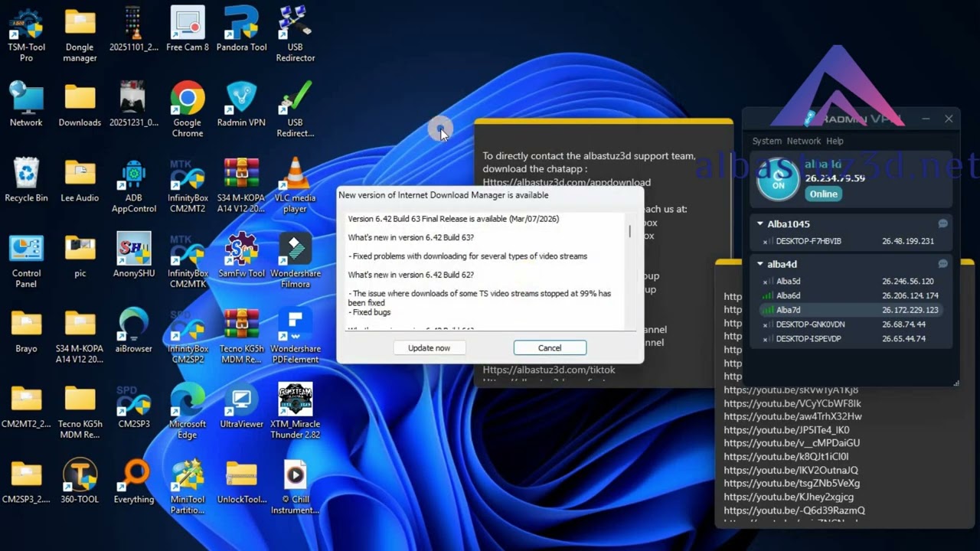Open the UnlockTool zip folder
980x551 pixels.
click(x=241, y=481)
